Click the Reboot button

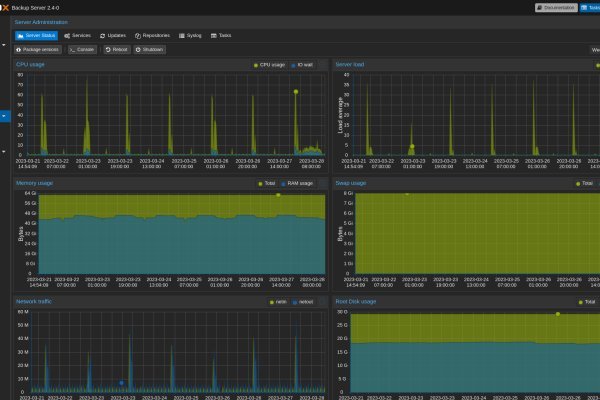[x=117, y=50]
